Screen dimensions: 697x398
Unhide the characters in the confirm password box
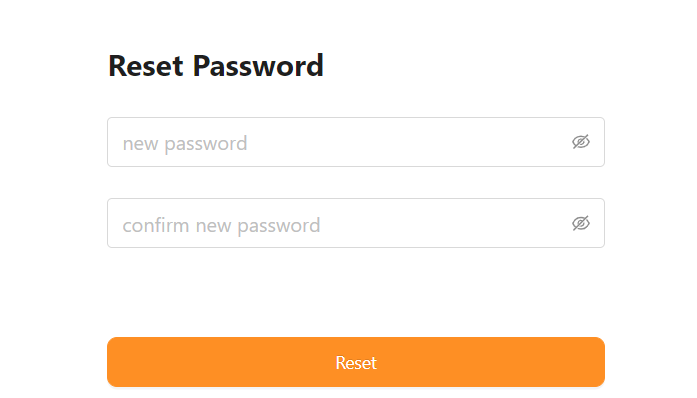(x=581, y=223)
